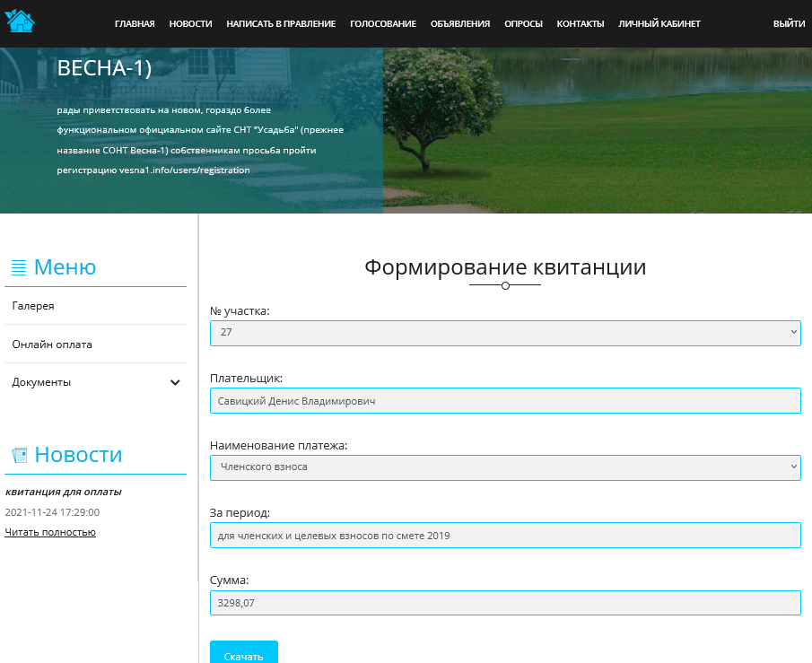Click the Плательщик input field
The height and width of the screenshot is (663, 812).
pos(505,401)
